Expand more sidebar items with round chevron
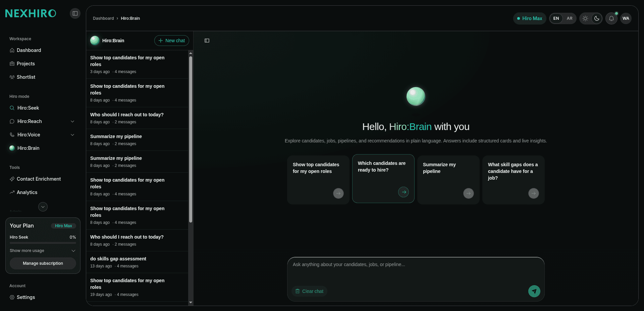Viewport: 644px width, 311px height. click(43, 207)
